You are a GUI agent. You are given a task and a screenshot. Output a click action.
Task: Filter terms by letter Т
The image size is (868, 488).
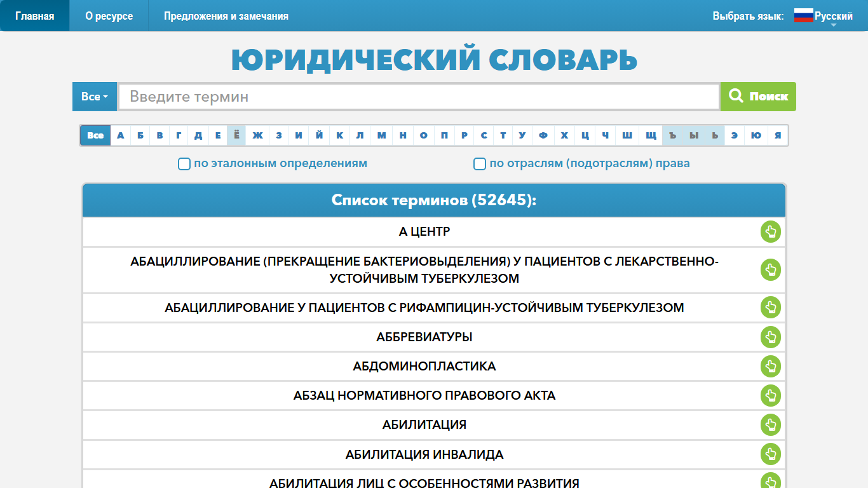pyautogui.click(x=503, y=135)
